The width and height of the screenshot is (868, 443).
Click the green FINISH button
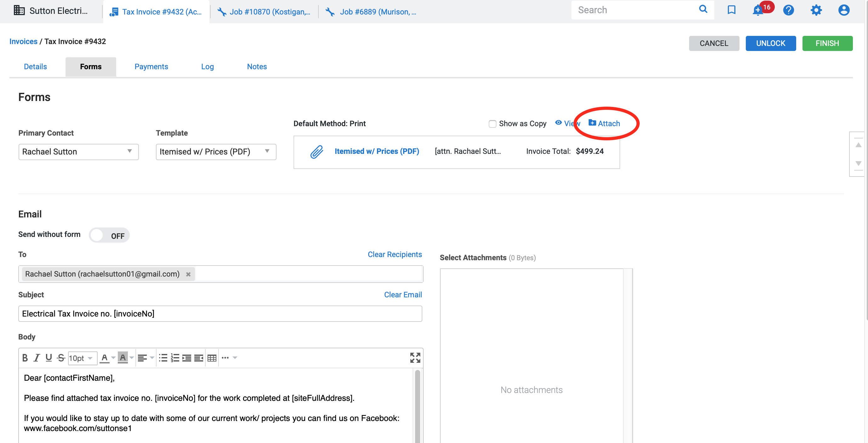[x=827, y=43]
